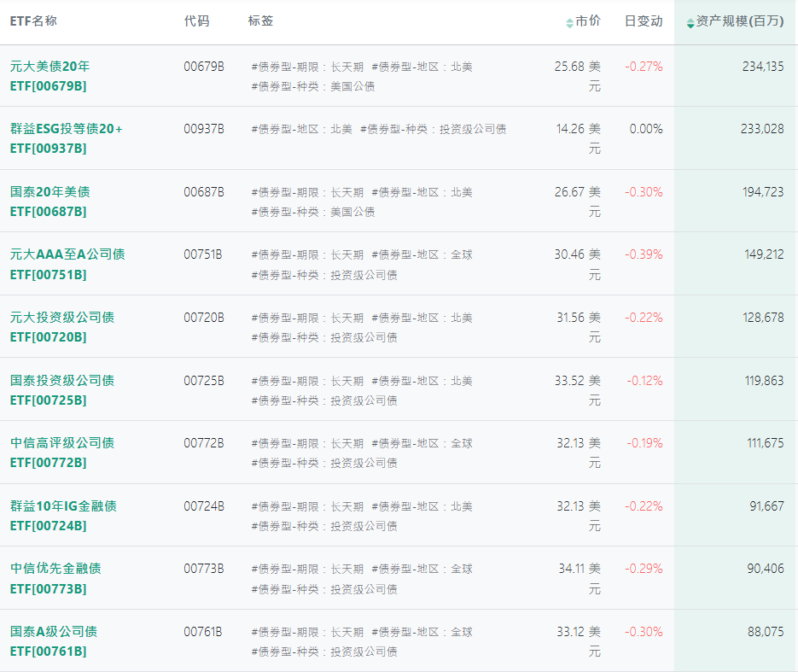Click daily change -0.19% for 00772B
The width and height of the screenshot is (798, 672).
pos(645,443)
